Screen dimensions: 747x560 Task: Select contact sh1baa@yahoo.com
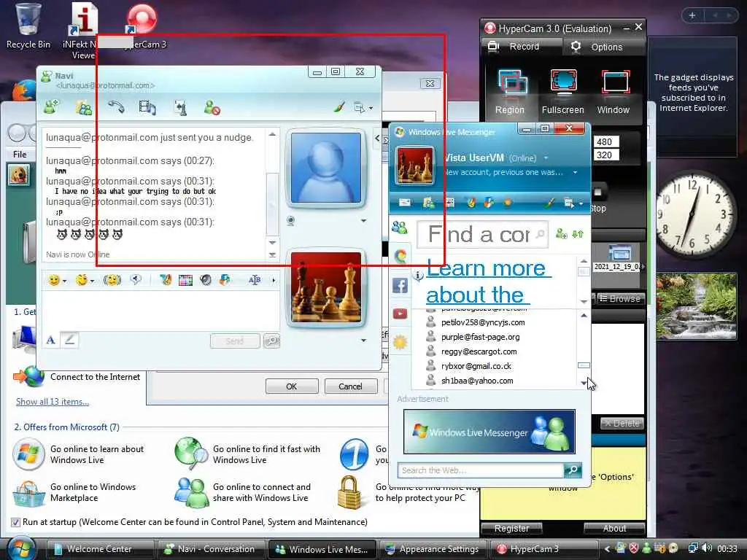[x=477, y=381]
